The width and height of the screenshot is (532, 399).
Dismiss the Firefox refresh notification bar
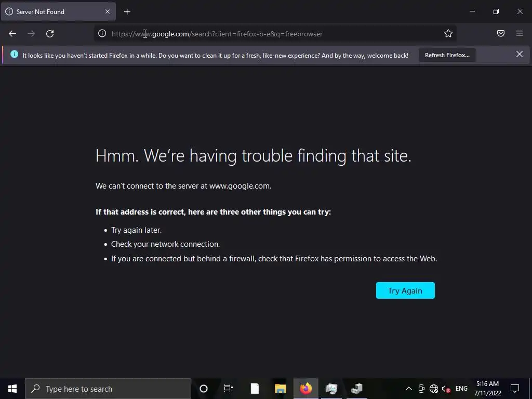pos(520,54)
